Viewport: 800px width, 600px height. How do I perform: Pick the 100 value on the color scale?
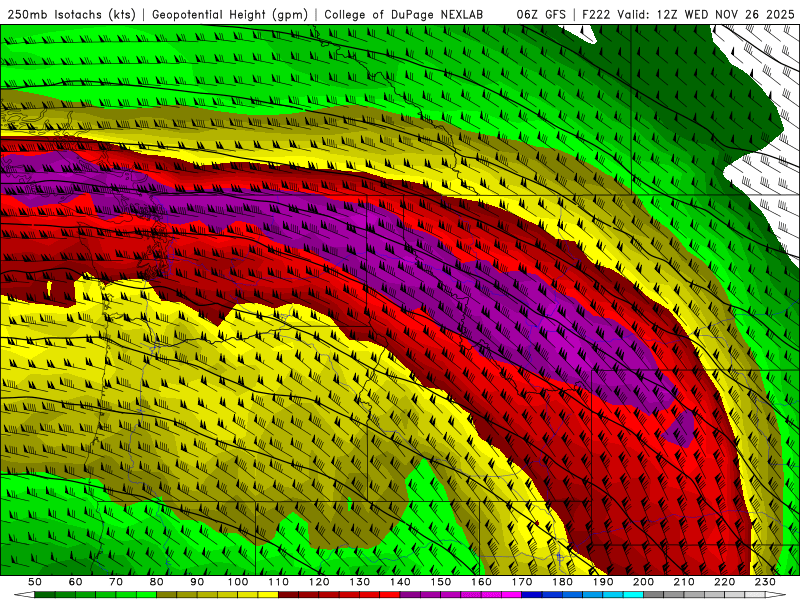click(x=238, y=582)
